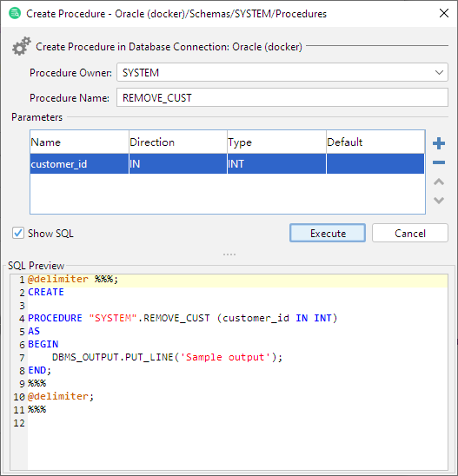Click the Execute button

pos(328,233)
